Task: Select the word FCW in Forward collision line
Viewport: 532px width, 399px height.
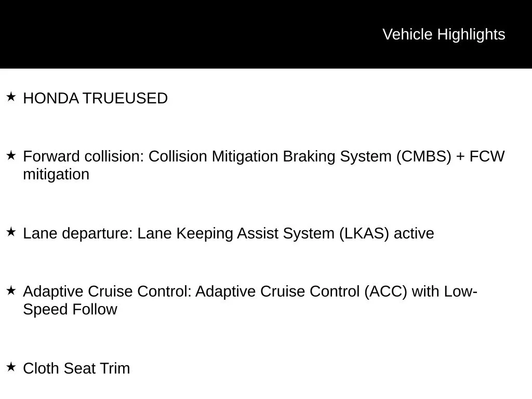Action: pyautogui.click(x=487, y=156)
